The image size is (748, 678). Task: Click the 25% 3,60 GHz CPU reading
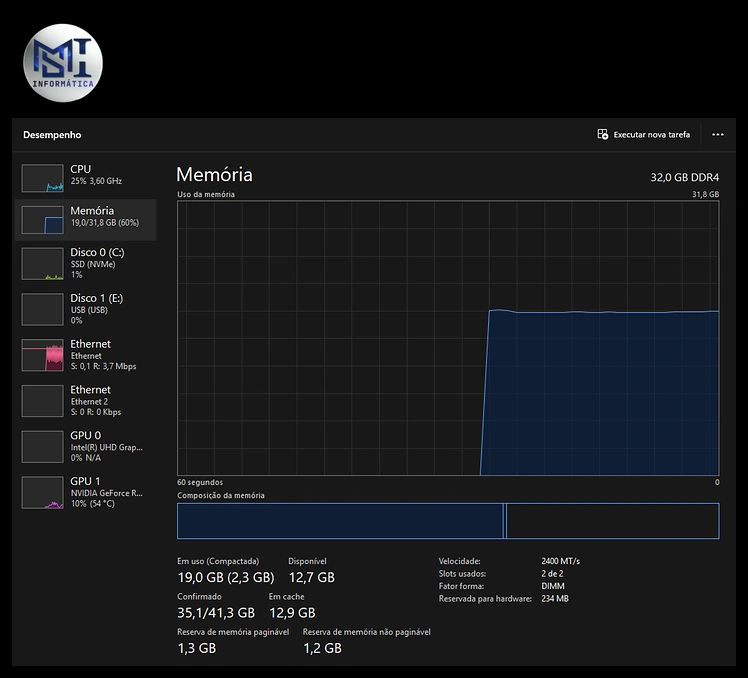click(x=96, y=181)
